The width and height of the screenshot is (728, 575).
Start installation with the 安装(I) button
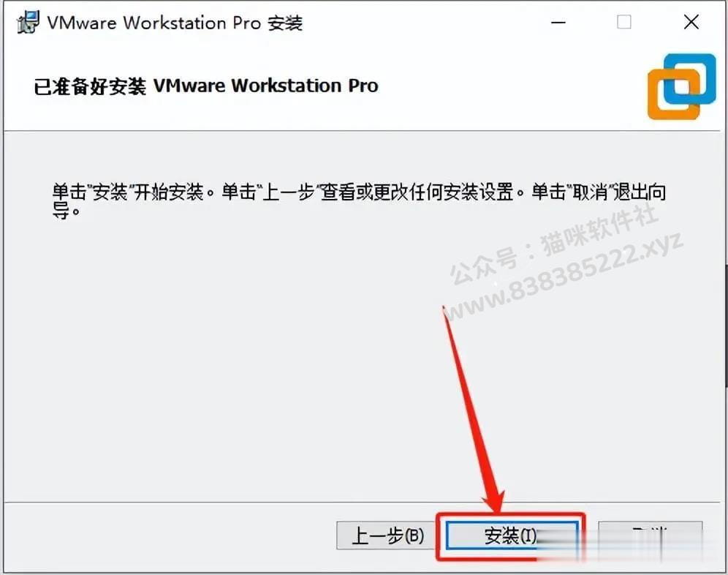point(512,535)
